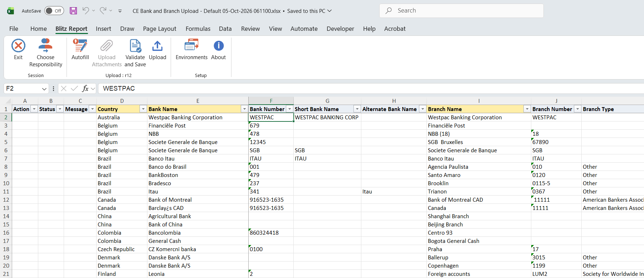Open the Short Bank Name filter

tap(357, 109)
